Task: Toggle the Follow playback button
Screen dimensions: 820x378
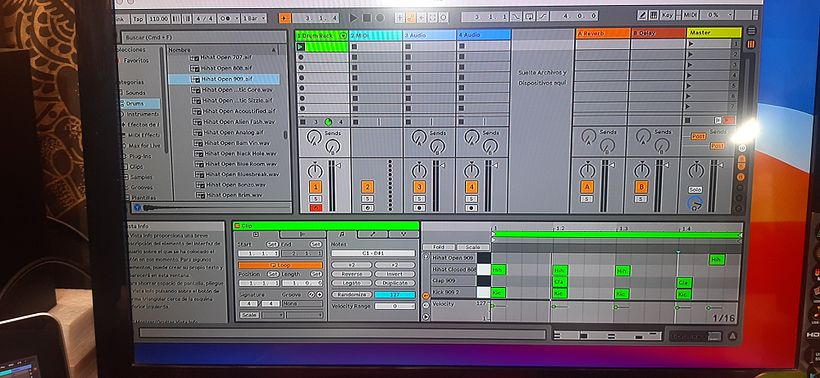Action: 284,18
